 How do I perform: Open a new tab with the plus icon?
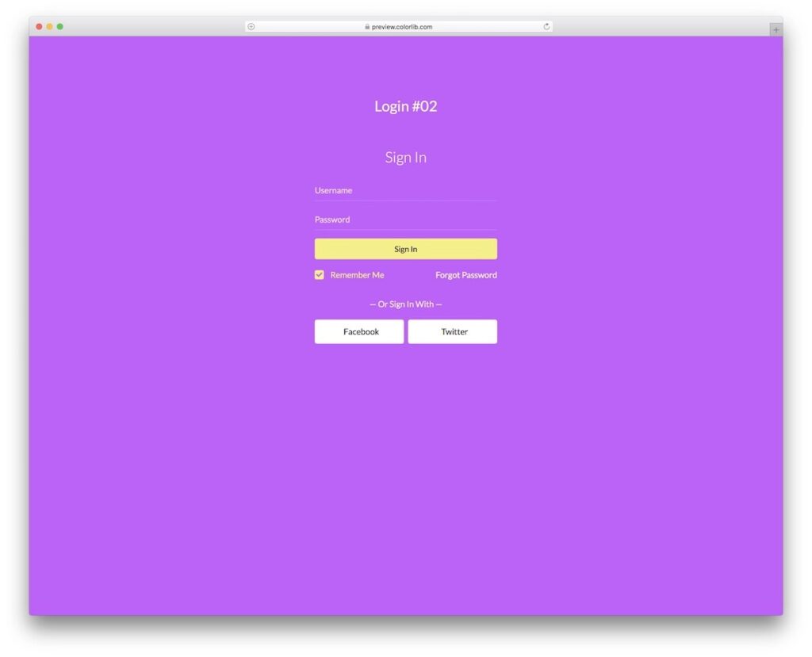pos(775,29)
